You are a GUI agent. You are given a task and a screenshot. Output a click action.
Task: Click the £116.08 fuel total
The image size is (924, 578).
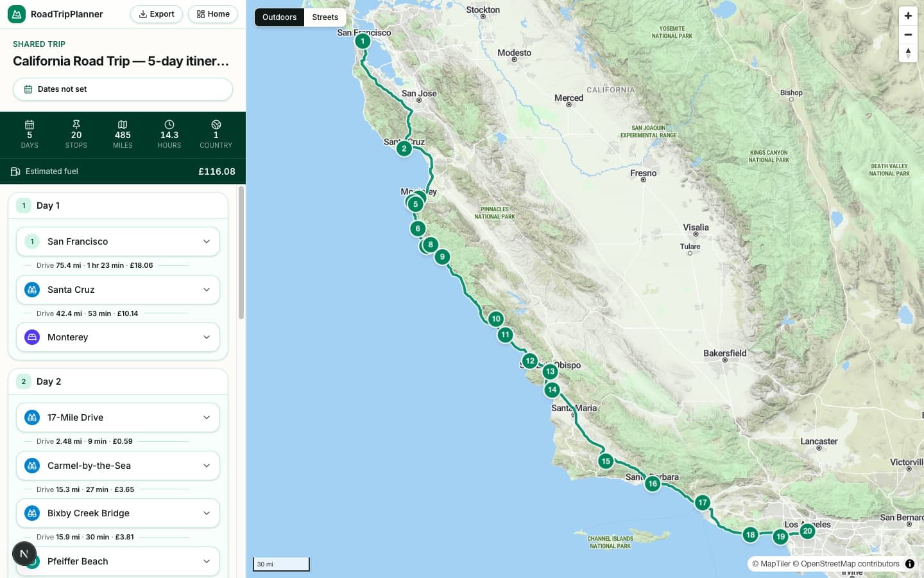click(x=217, y=171)
